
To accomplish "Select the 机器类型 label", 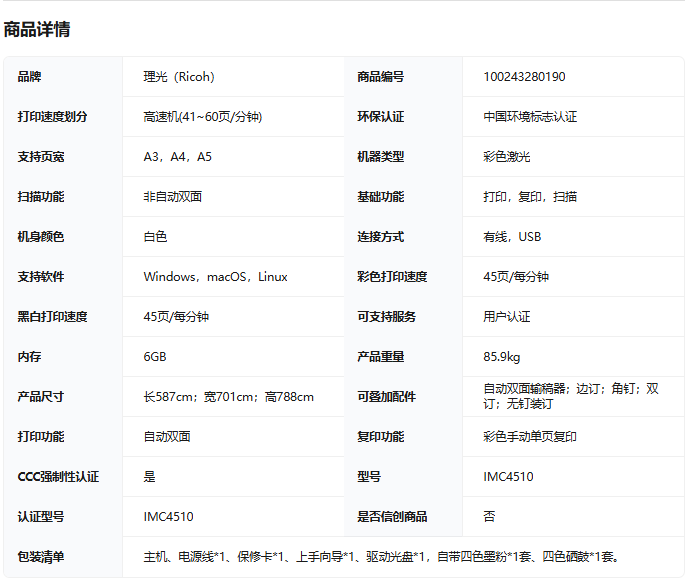I will tap(381, 157).
